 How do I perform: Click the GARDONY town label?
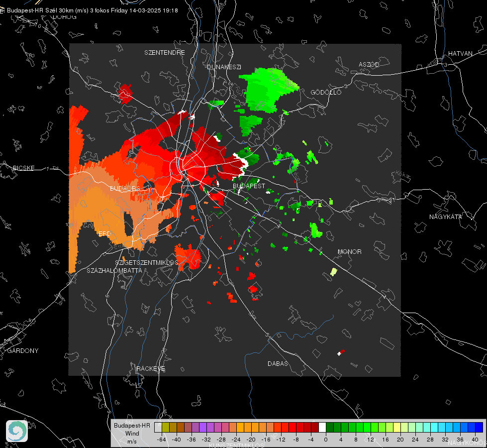(23, 351)
